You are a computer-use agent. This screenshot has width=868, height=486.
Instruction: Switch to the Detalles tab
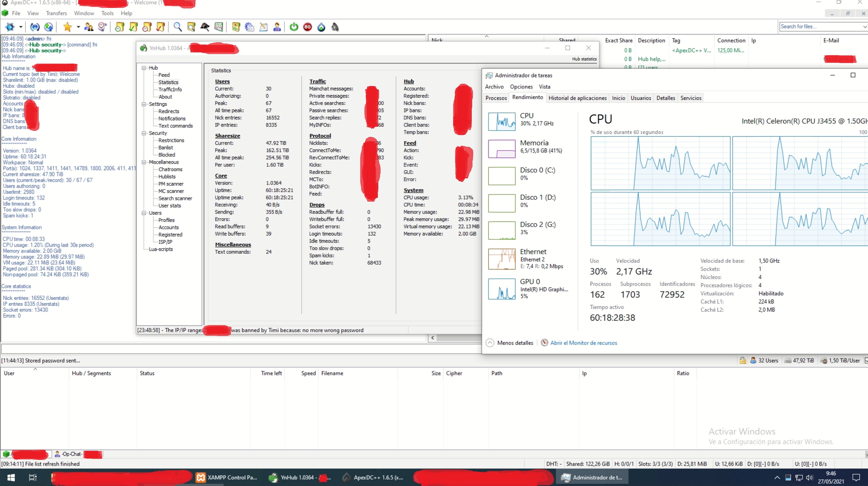tap(666, 98)
